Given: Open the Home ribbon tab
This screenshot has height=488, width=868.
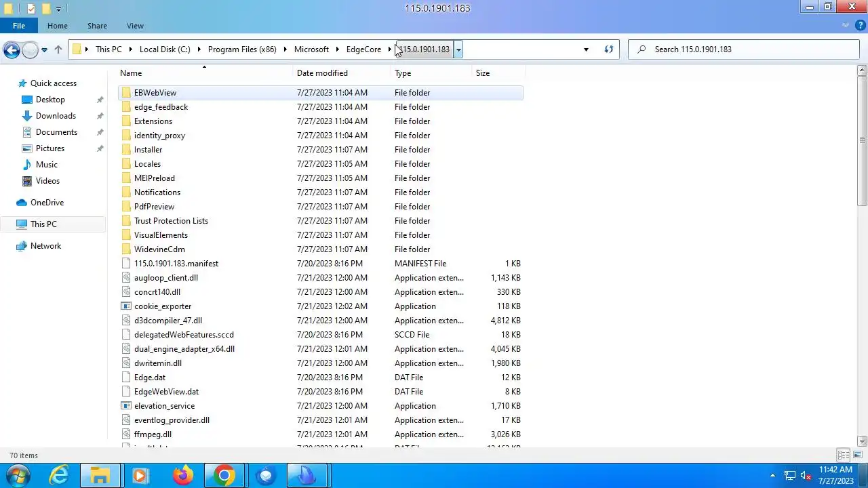Looking at the screenshot, I should coord(58,26).
